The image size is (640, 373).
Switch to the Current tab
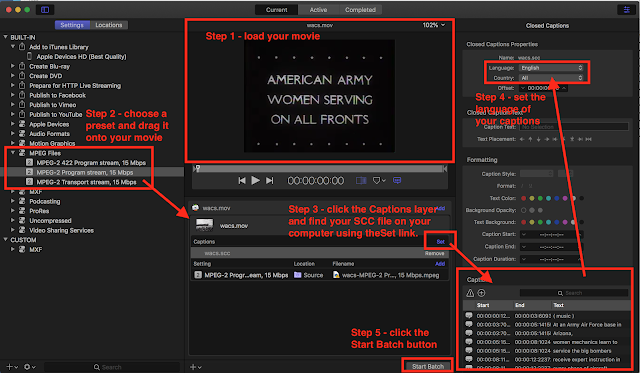pyautogui.click(x=276, y=10)
